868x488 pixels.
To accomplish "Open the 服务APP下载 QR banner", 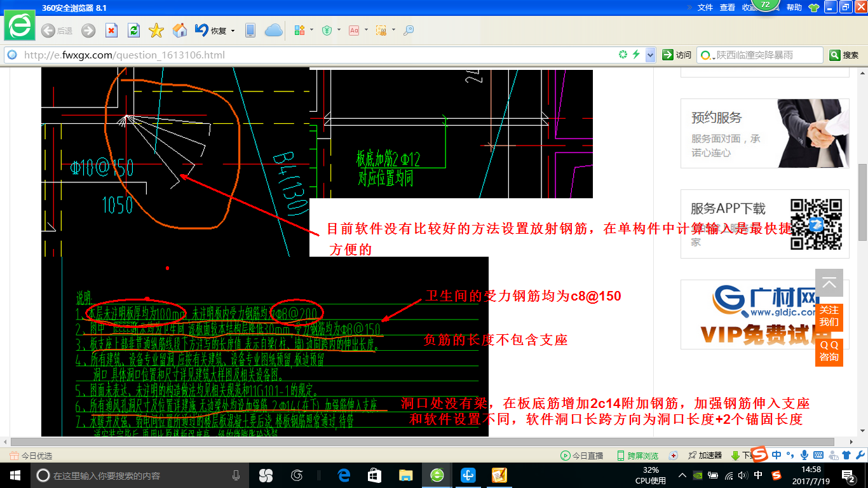I will click(764, 224).
